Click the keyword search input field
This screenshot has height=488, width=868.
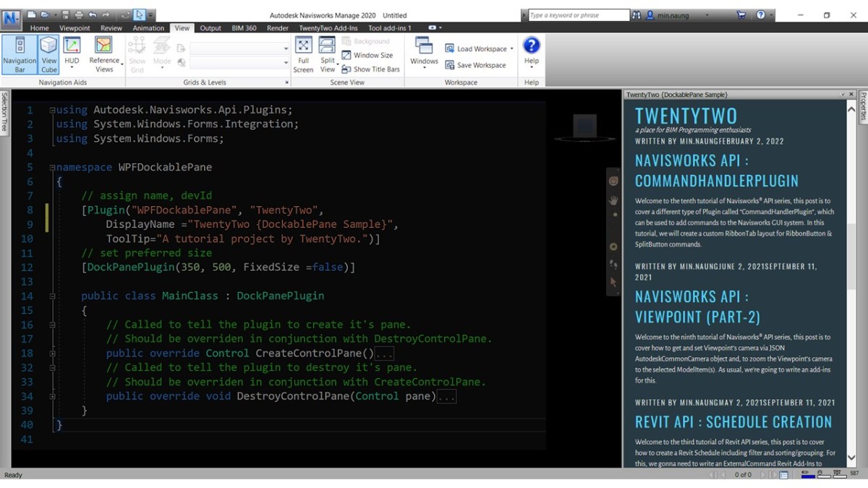point(578,15)
